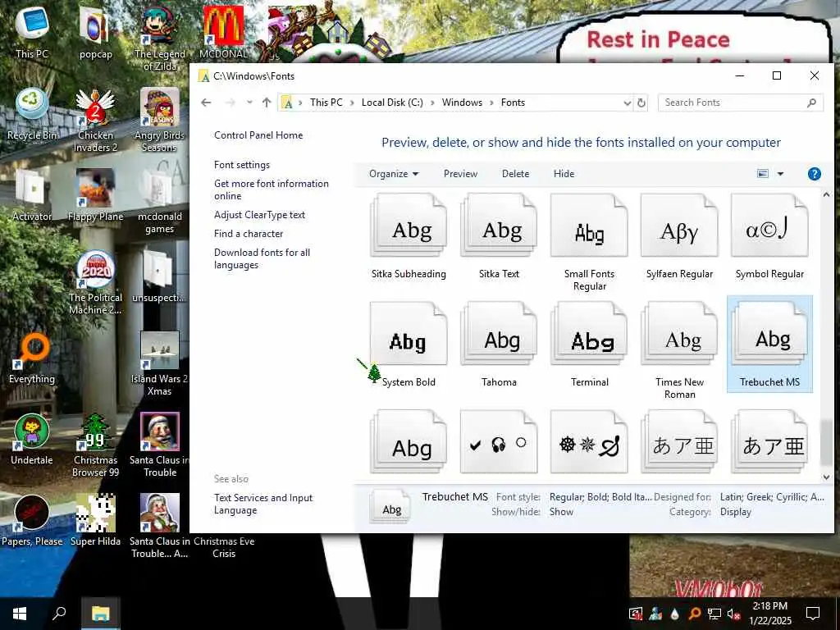Select the Everything search shortcut

32,358
